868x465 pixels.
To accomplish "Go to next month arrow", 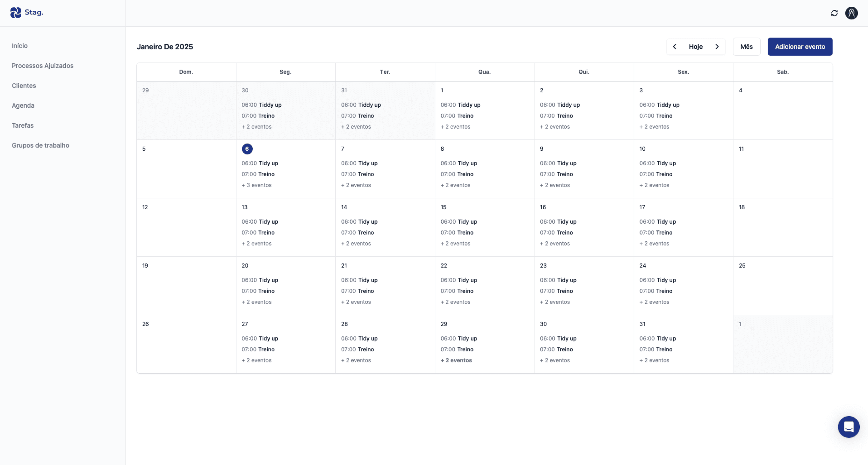I will point(717,47).
